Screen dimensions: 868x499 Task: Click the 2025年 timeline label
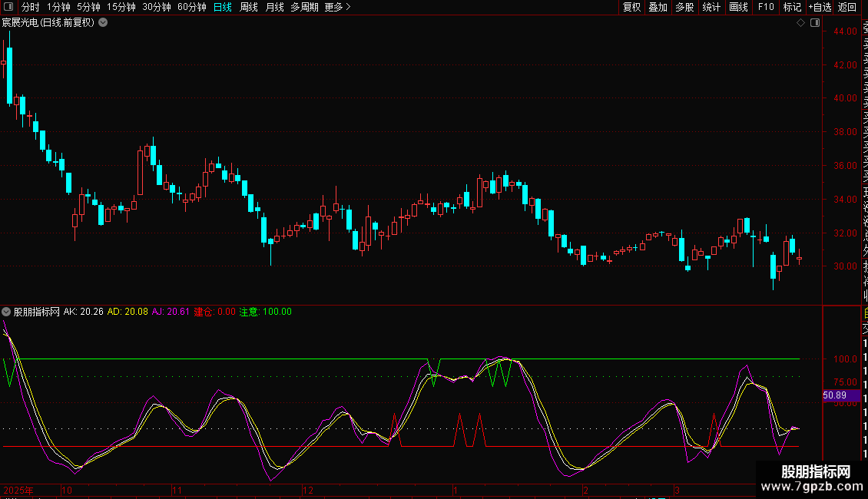coord(18,490)
